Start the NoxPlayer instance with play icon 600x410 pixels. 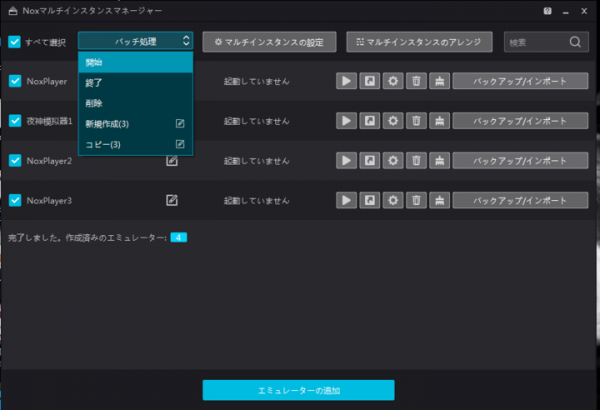point(346,81)
